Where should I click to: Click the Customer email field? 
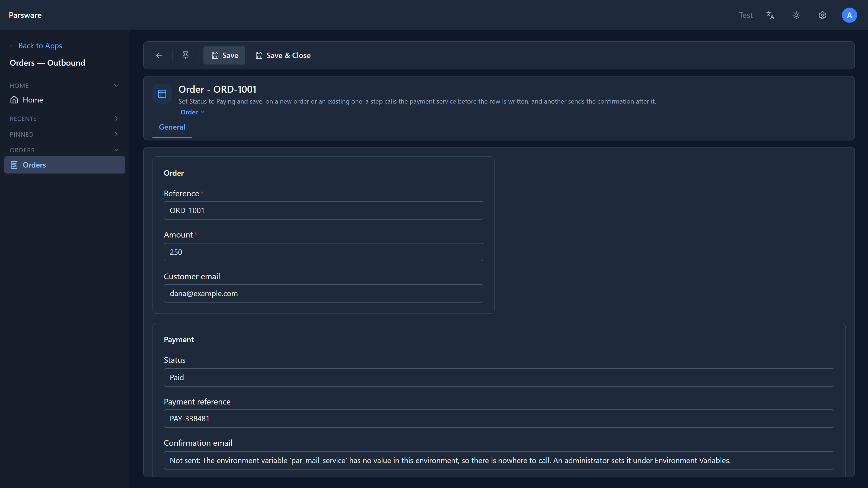tap(324, 293)
